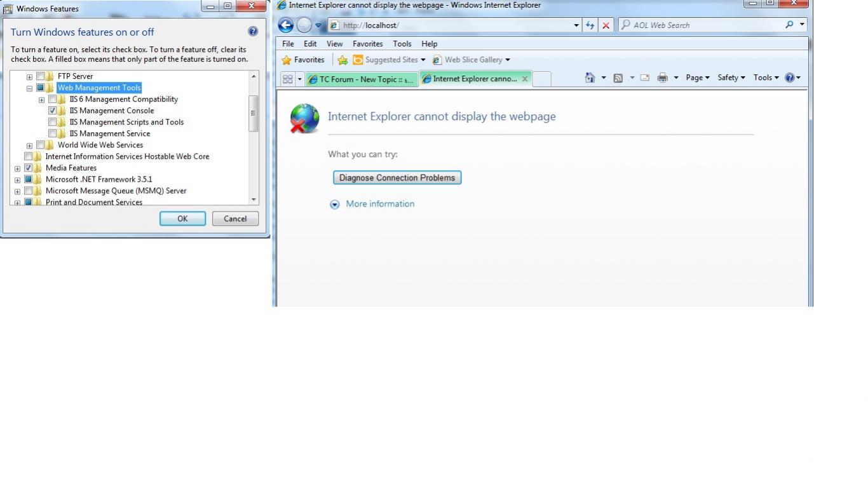This screenshot has height=488, width=868.
Task: Click the Add to Favorites Bar star icon
Action: click(x=342, y=60)
